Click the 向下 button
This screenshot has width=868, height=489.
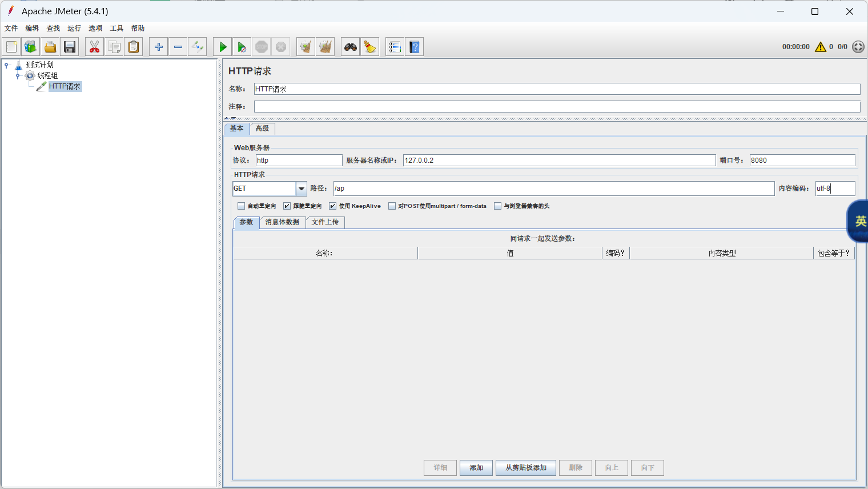coord(648,468)
